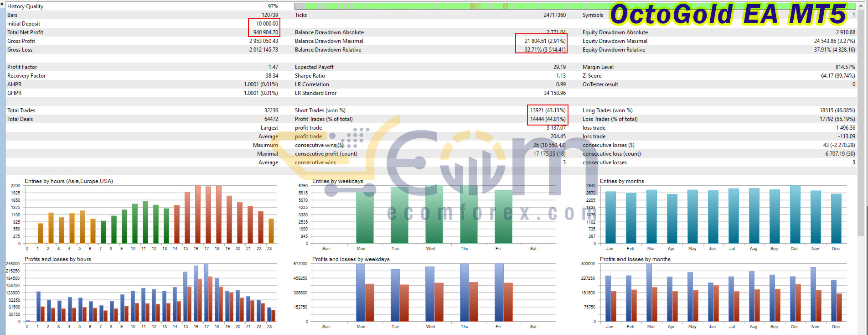
Task: Click the blue hour 17 bar in hourly profits chart
Action: 206,293
